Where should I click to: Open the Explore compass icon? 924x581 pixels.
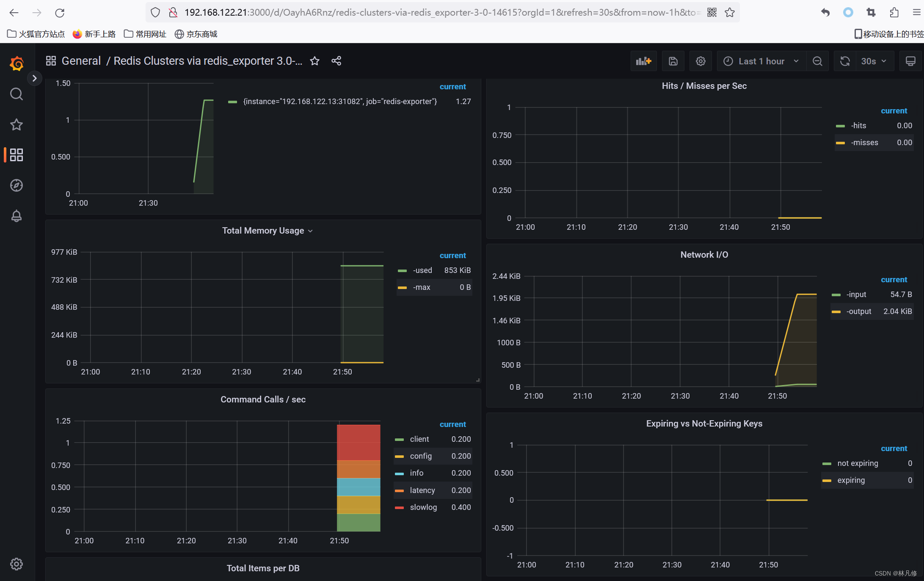[17, 185]
